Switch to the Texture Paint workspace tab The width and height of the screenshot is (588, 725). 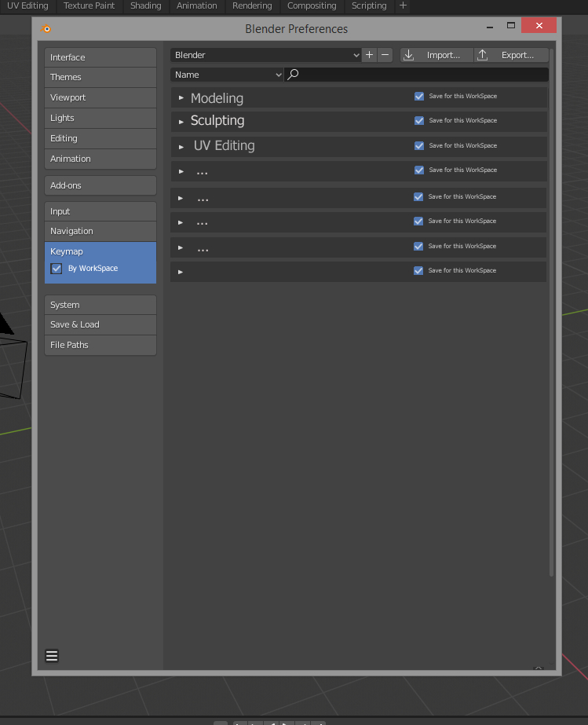89,5
